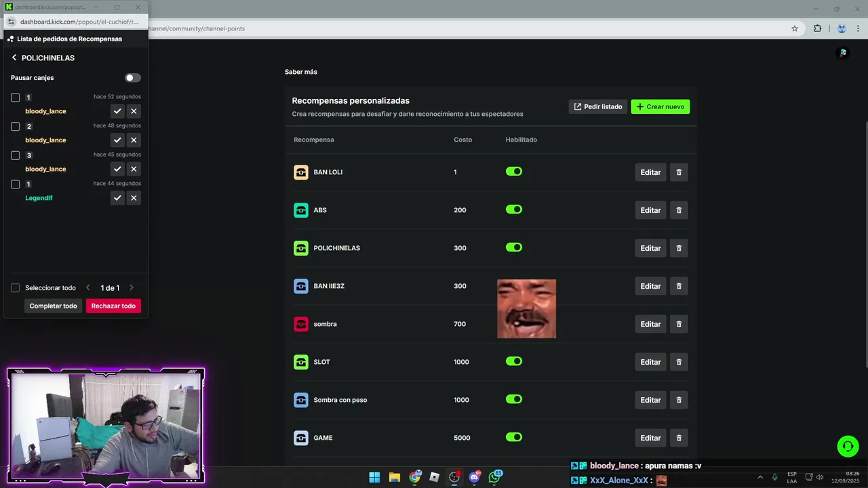Open Windows Start menu
Screen dimensions: 868x488
(374, 477)
